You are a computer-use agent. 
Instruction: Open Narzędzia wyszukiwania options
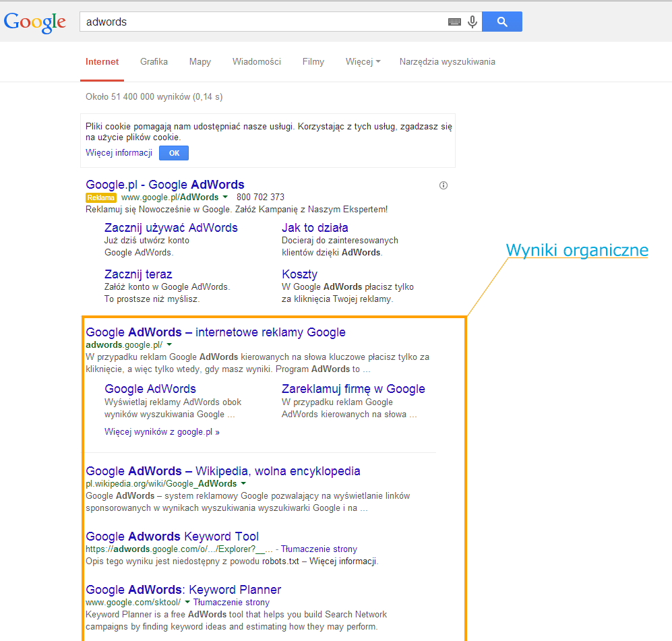pyautogui.click(x=447, y=62)
